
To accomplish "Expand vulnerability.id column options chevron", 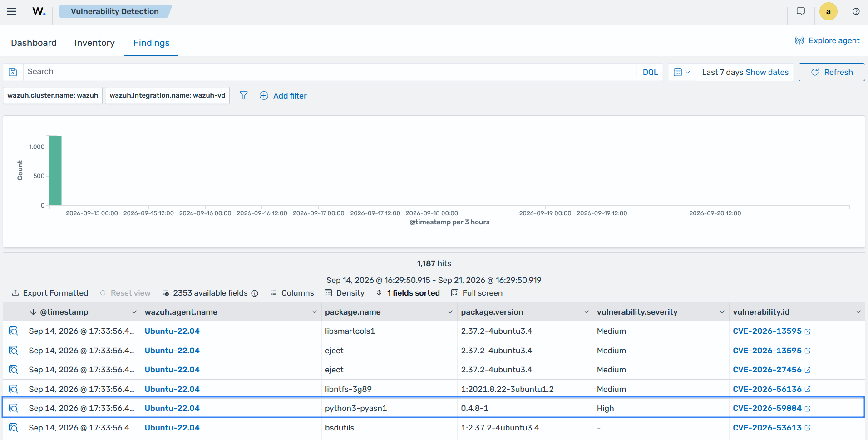I will tap(858, 312).
